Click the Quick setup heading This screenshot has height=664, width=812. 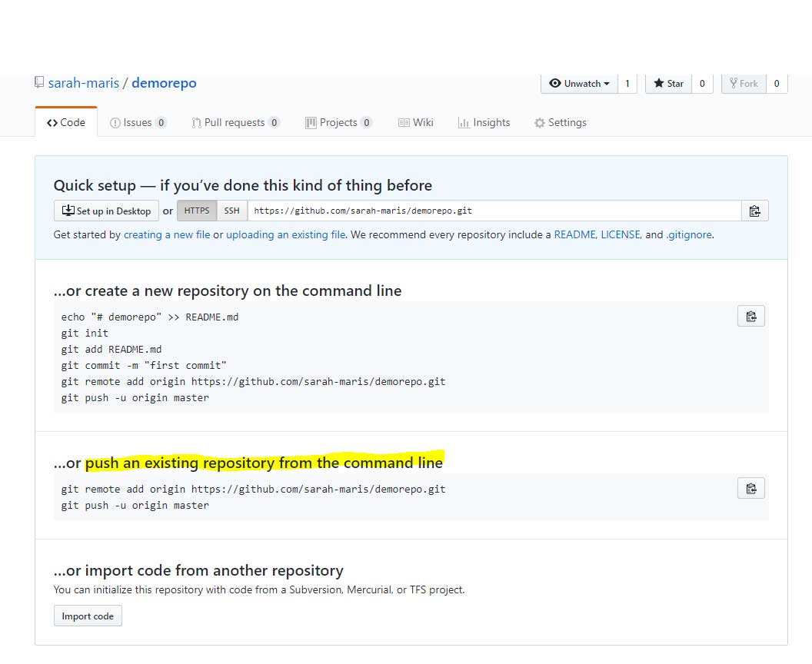click(242, 185)
